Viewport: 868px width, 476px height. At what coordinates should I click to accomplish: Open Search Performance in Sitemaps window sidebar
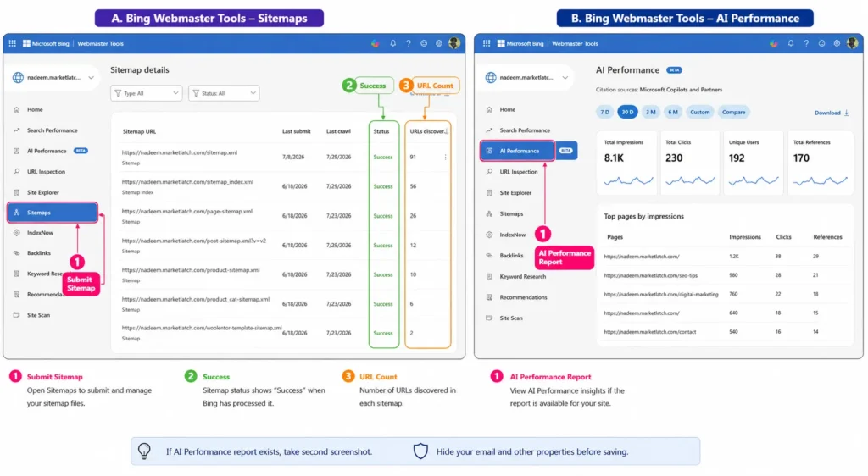pyautogui.click(x=52, y=130)
